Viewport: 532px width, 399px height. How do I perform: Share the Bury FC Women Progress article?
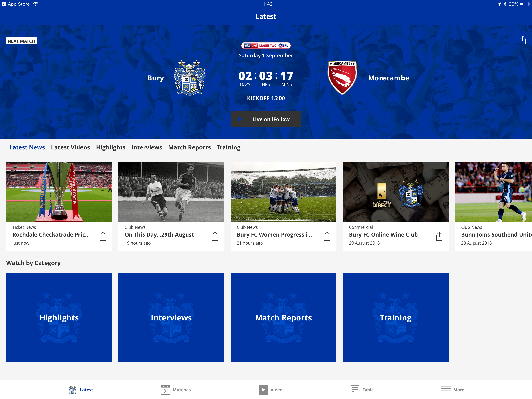[x=327, y=236]
